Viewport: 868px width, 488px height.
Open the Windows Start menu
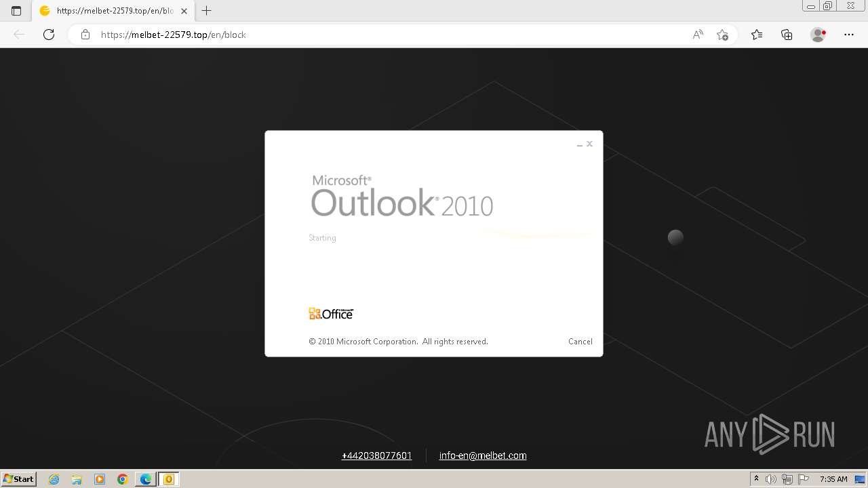click(x=19, y=479)
